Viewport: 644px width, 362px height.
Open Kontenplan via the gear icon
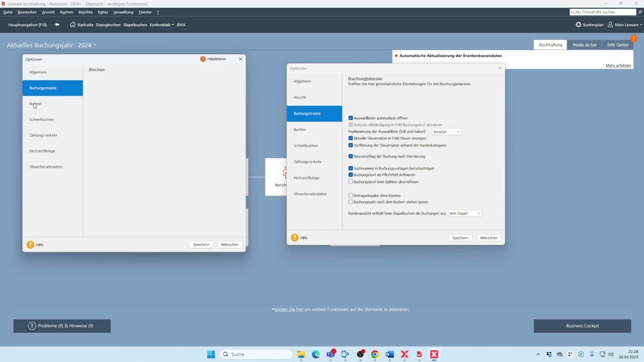pyautogui.click(x=578, y=25)
